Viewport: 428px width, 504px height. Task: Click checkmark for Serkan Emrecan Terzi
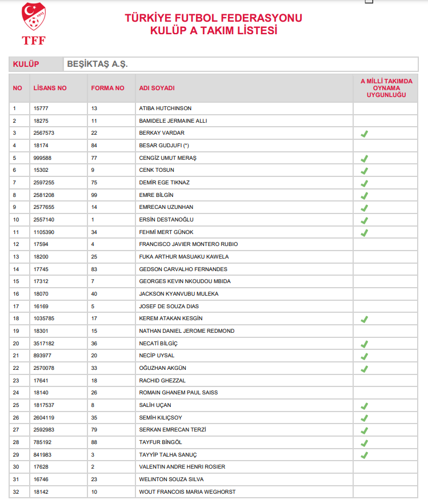coord(364,431)
